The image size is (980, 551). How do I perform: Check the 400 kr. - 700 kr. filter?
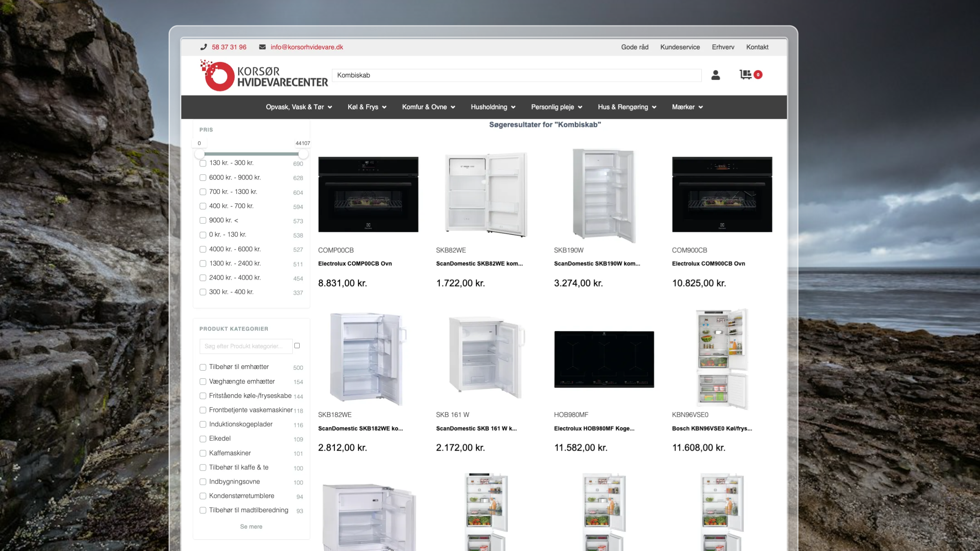203,206
